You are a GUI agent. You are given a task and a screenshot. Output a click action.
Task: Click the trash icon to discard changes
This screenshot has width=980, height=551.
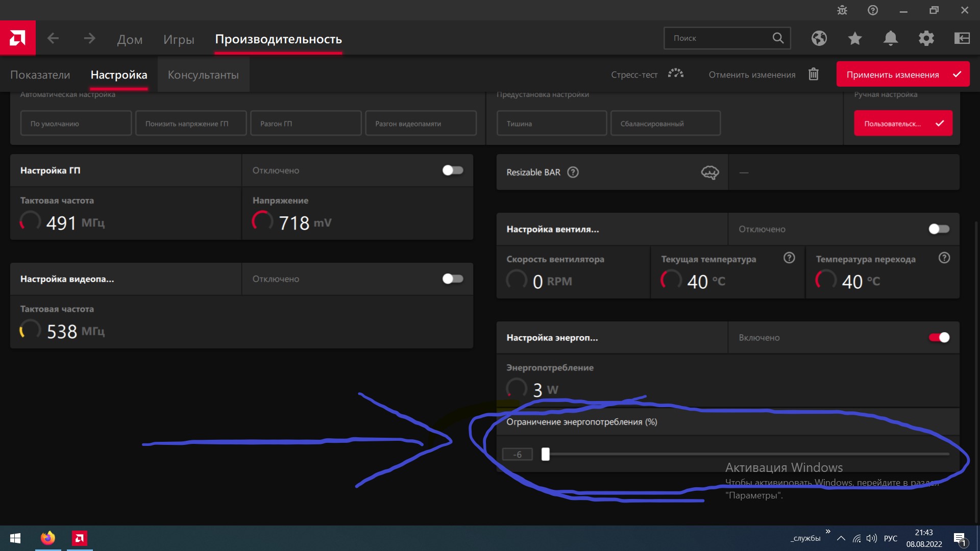coord(814,74)
